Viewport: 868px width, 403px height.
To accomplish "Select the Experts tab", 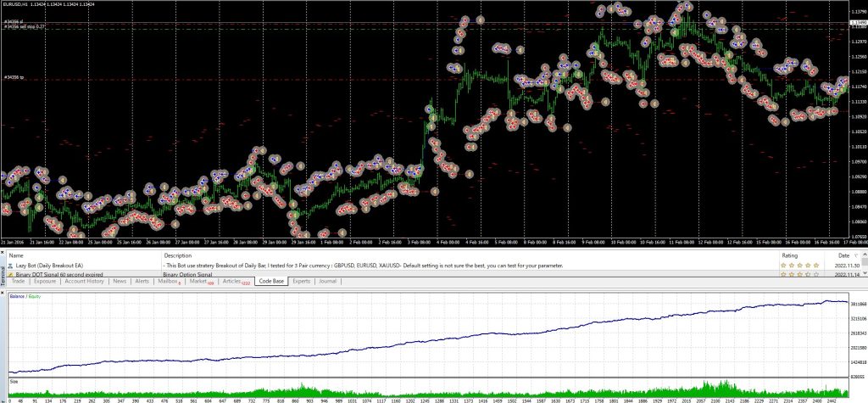I will point(301,281).
